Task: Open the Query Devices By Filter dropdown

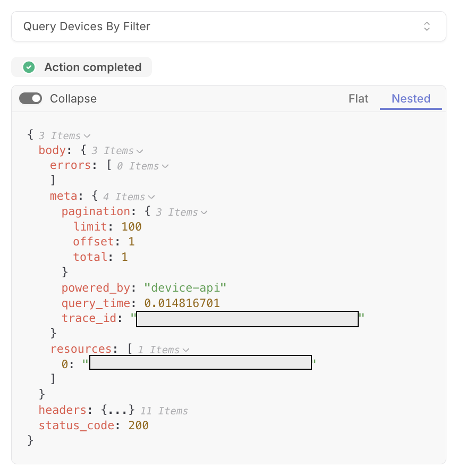Action: 228,27
